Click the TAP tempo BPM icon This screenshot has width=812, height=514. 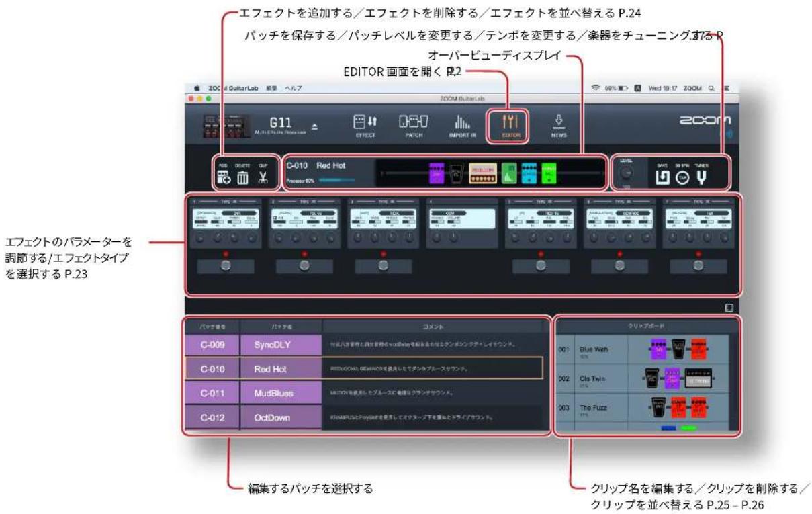(x=684, y=177)
